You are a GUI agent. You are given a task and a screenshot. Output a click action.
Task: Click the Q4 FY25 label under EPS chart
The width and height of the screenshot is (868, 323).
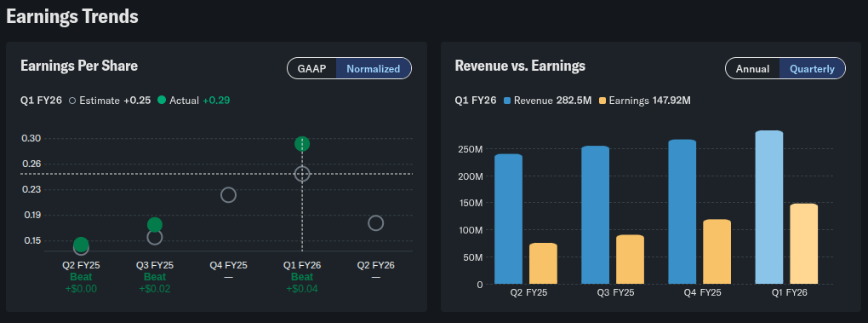pos(228,265)
